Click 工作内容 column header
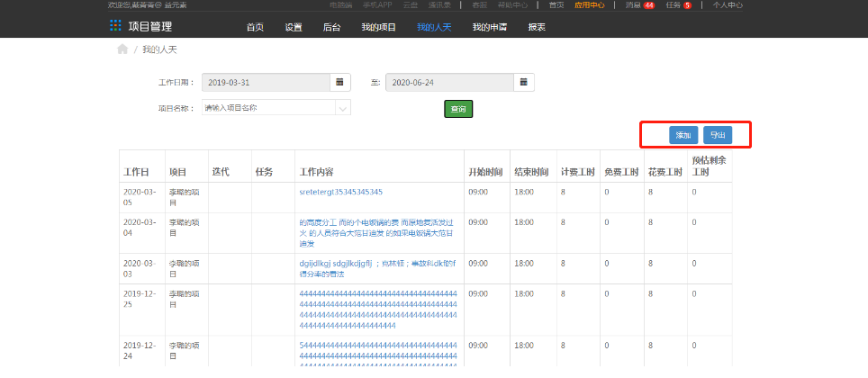Viewport: 868px width, 378px height. click(316, 172)
